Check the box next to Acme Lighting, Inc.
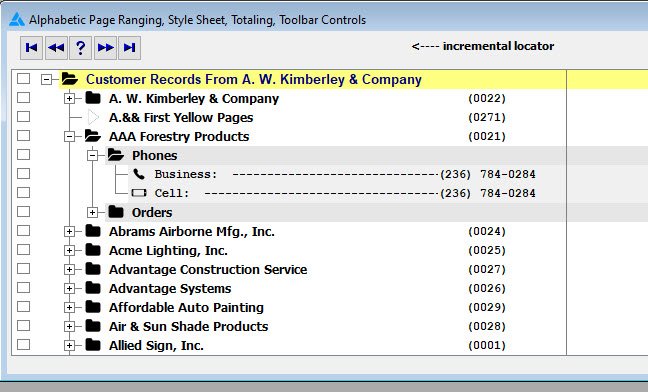This screenshot has width=648, height=392. (x=24, y=249)
